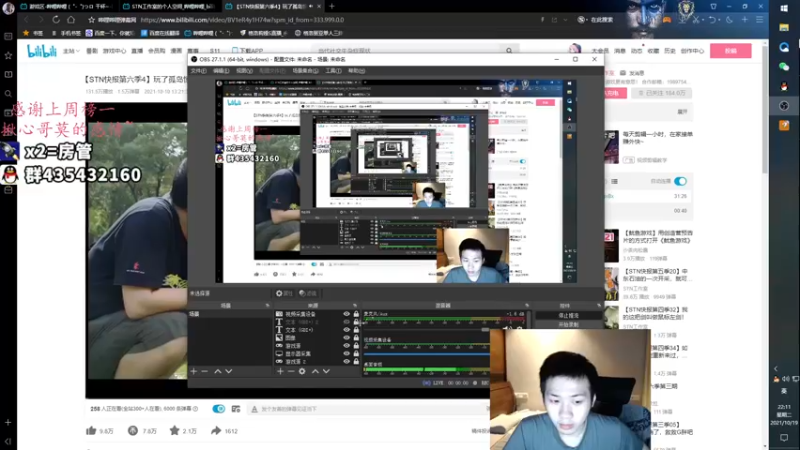The width and height of the screenshot is (800, 450).
Task: Give a coin to the video
Action: pyautogui.click(x=133, y=431)
